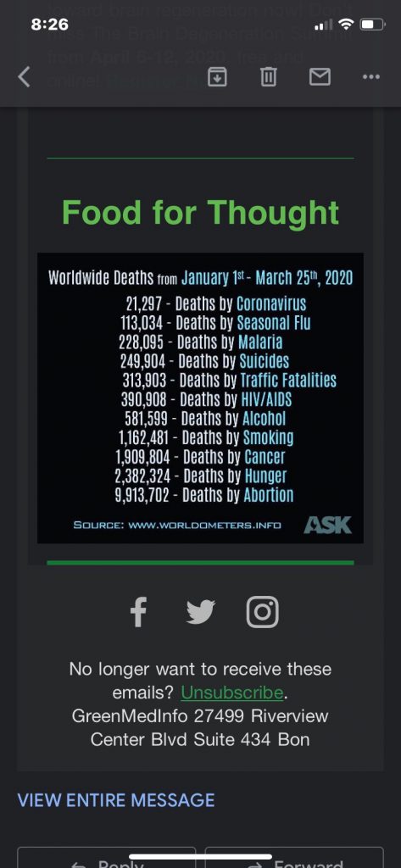This screenshot has width=401, height=868.
Task: Delete email with the trash icon
Action: pyautogui.click(x=268, y=77)
